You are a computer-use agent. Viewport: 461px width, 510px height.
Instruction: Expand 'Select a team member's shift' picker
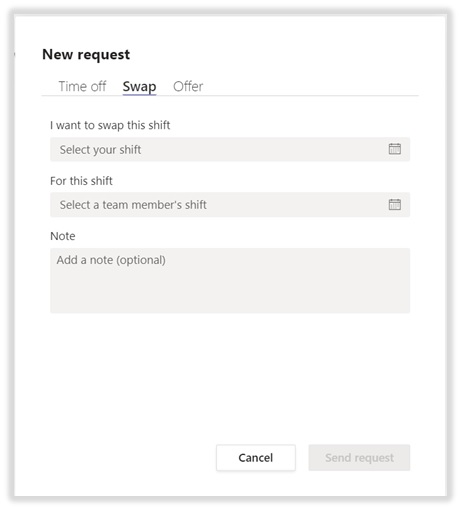pyautogui.click(x=230, y=205)
